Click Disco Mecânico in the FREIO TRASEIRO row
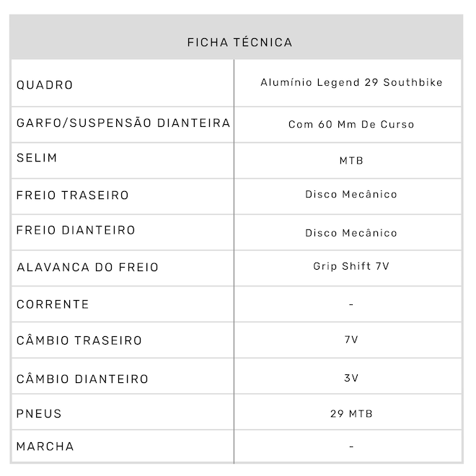 (351, 194)
